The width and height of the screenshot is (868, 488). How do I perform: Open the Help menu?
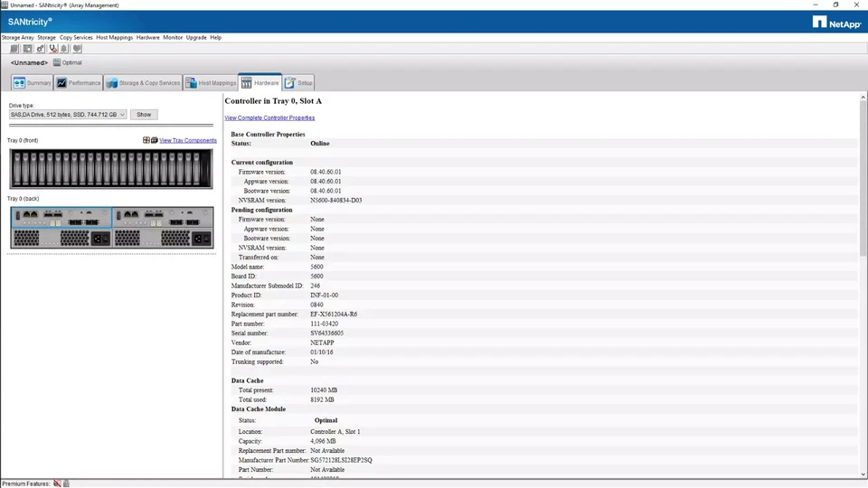216,38
